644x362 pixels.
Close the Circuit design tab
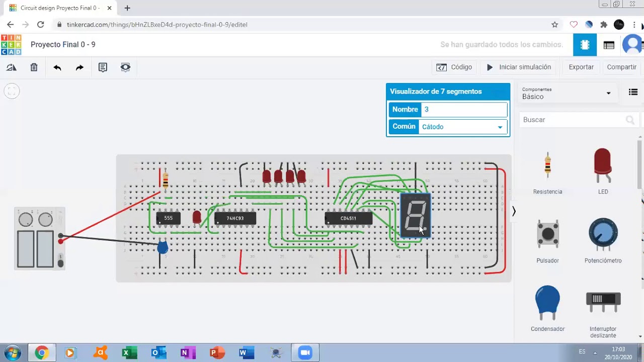point(109,8)
